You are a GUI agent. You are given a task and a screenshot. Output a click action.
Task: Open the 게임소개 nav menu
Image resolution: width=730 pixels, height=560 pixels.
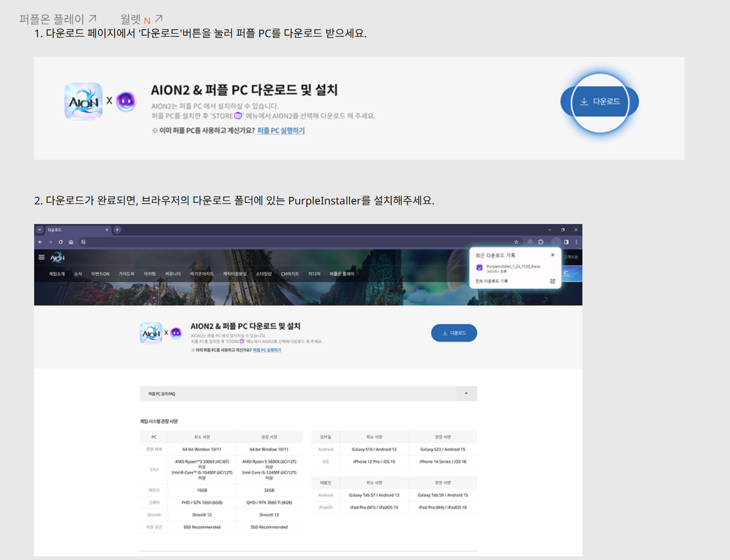pyautogui.click(x=57, y=274)
